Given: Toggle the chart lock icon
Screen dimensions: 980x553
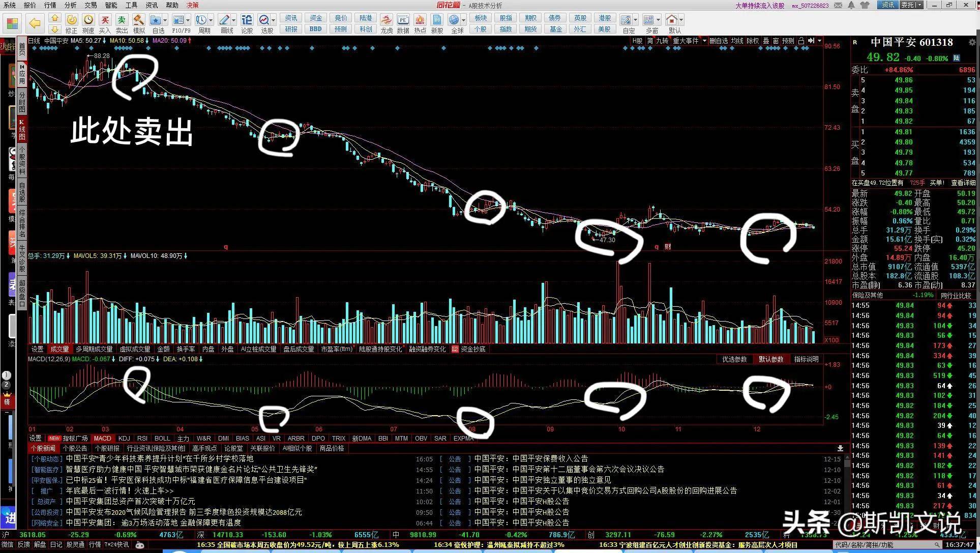Looking at the screenshot, I should tap(801, 41).
